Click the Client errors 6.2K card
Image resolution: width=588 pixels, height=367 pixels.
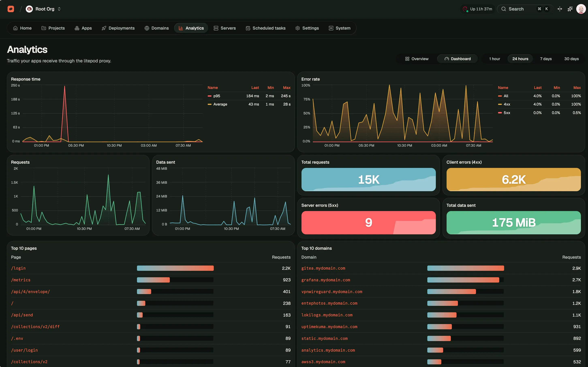(x=513, y=179)
